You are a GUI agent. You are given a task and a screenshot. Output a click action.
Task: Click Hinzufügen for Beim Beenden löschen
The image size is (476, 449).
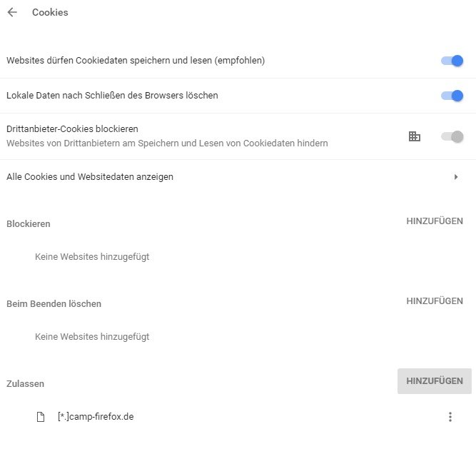(435, 301)
